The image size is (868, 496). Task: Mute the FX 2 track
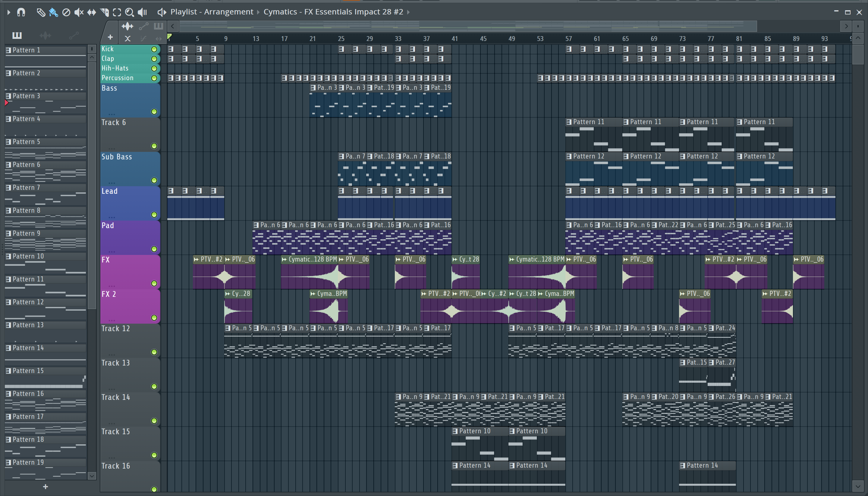tap(154, 318)
